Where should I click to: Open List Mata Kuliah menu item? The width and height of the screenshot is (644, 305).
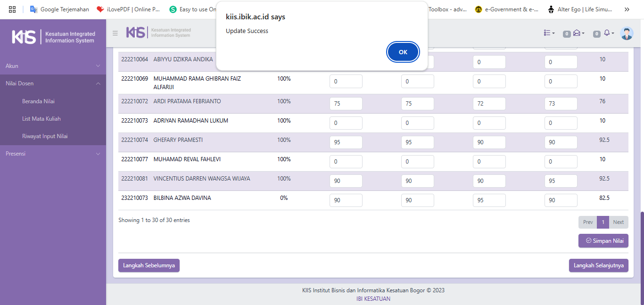point(41,119)
